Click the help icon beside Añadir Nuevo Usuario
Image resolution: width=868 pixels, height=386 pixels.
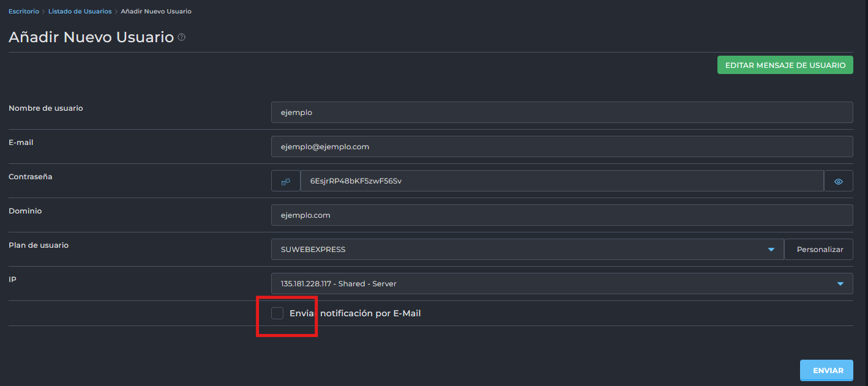point(181,37)
